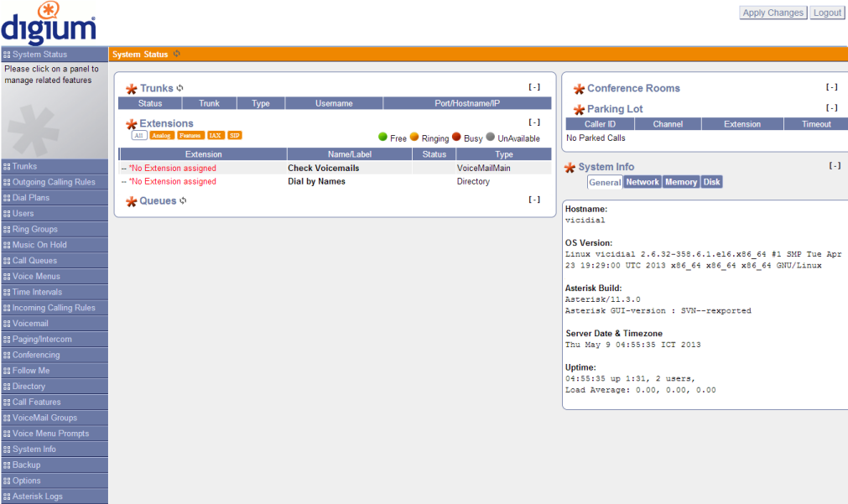
Task: Click the Caller ID column header in Parking Lot
Action: pyautogui.click(x=600, y=124)
